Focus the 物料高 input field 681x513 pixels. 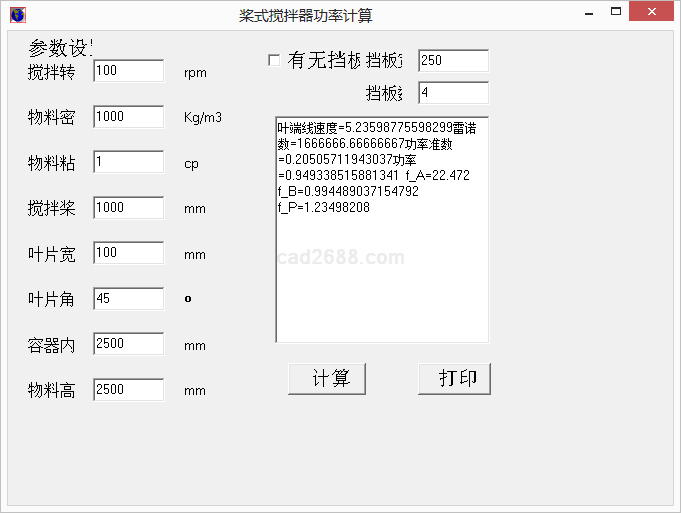coord(128,390)
